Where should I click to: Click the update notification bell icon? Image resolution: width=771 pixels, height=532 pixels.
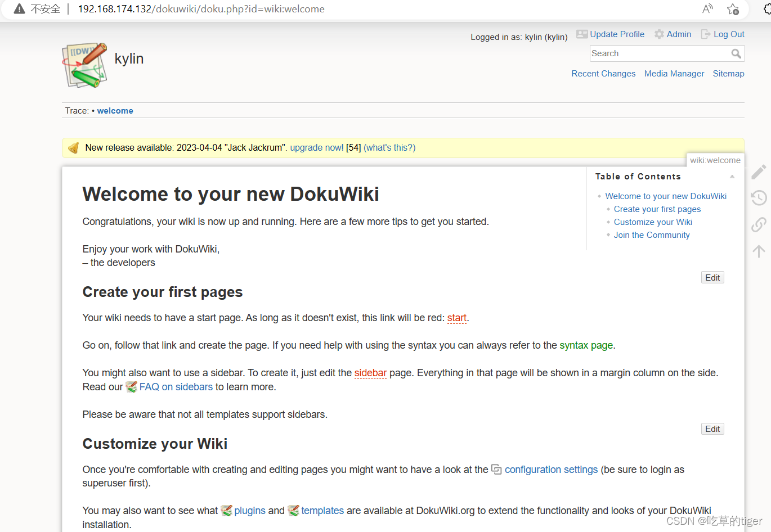73,148
